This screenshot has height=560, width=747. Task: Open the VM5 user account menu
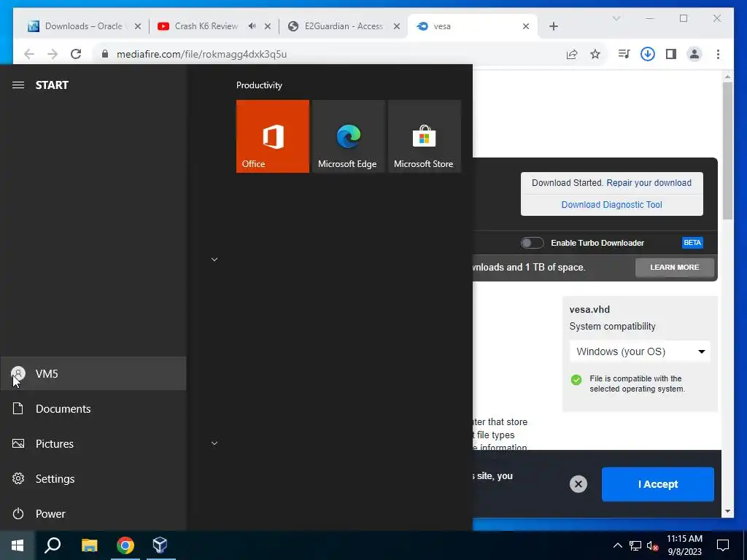pyautogui.click(x=93, y=373)
